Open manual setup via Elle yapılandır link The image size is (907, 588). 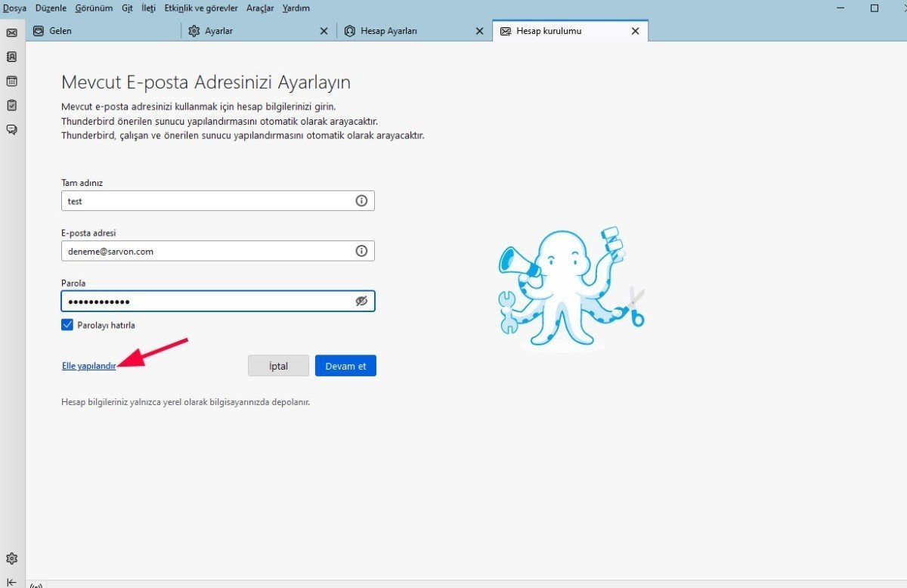(x=88, y=365)
